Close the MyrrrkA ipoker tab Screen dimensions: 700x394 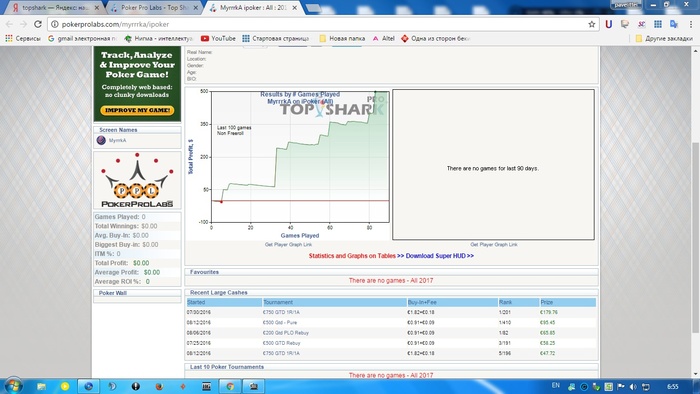(x=295, y=8)
